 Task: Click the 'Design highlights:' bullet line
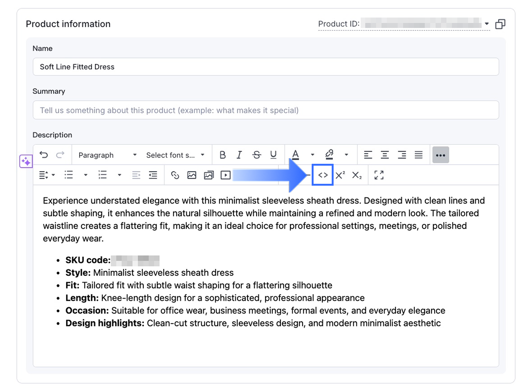coord(253,323)
